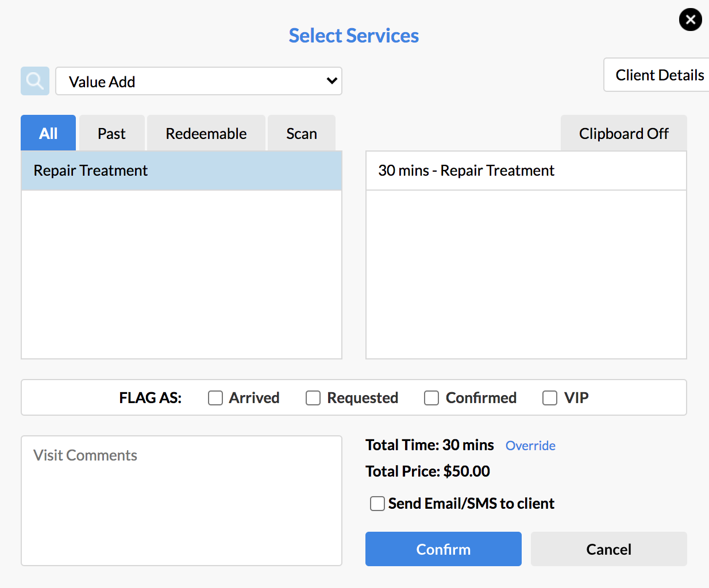Enable Send Email/SMS to client
The height and width of the screenshot is (588, 709).
click(377, 504)
